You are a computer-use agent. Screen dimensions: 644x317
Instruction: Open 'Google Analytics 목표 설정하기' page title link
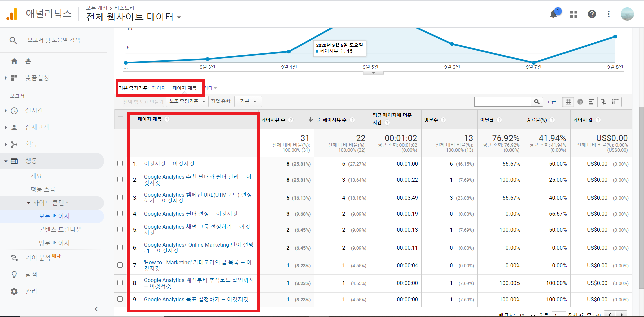point(196,299)
